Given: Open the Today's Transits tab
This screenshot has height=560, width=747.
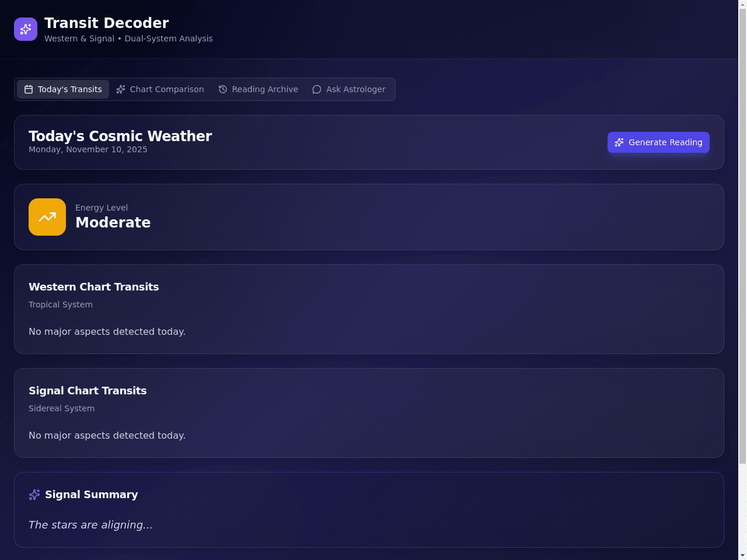Looking at the screenshot, I should 63,89.
